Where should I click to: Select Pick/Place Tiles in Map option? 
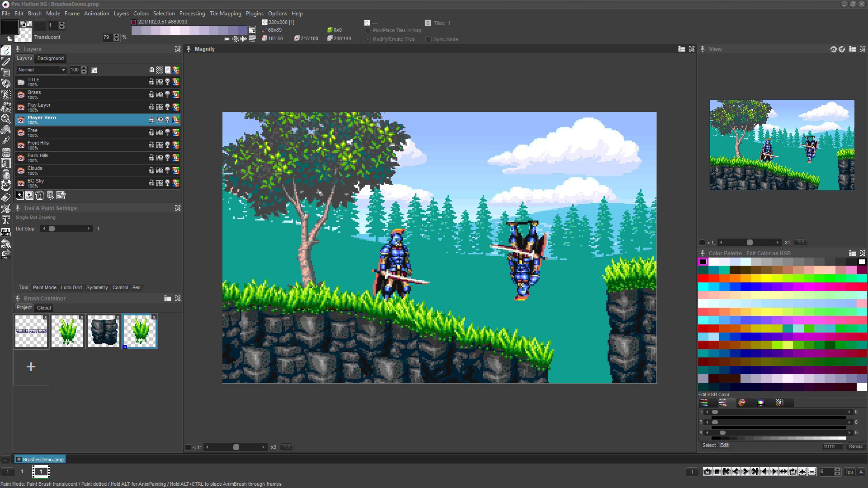(x=368, y=31)
